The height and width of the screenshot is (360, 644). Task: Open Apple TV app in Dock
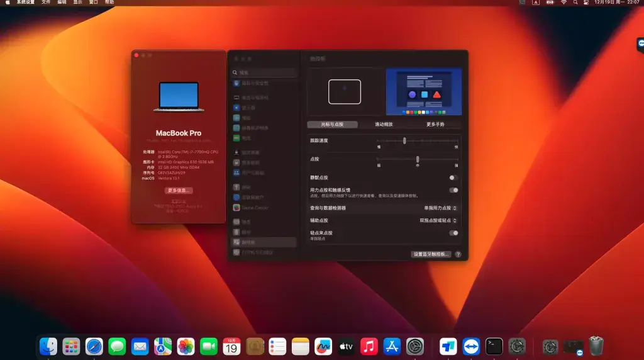(347, 346)
